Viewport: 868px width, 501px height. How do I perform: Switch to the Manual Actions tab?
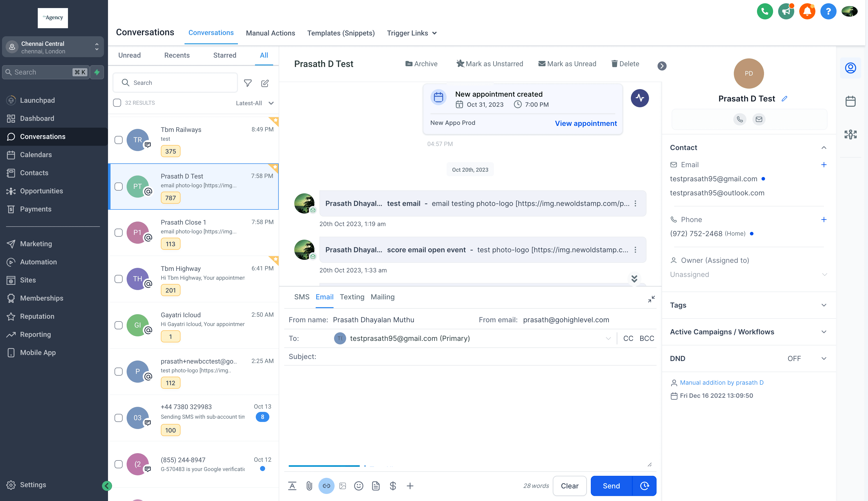click(x=270, y=33)
